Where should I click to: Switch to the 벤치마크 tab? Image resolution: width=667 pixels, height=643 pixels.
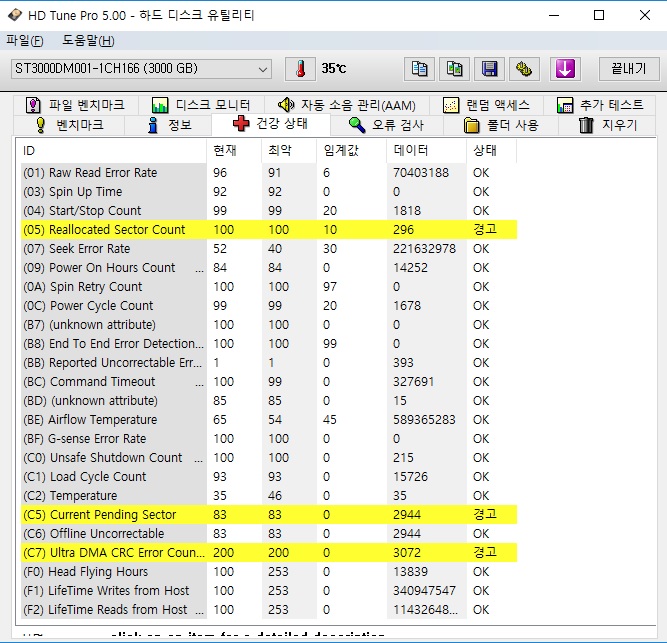pos(69,125)
